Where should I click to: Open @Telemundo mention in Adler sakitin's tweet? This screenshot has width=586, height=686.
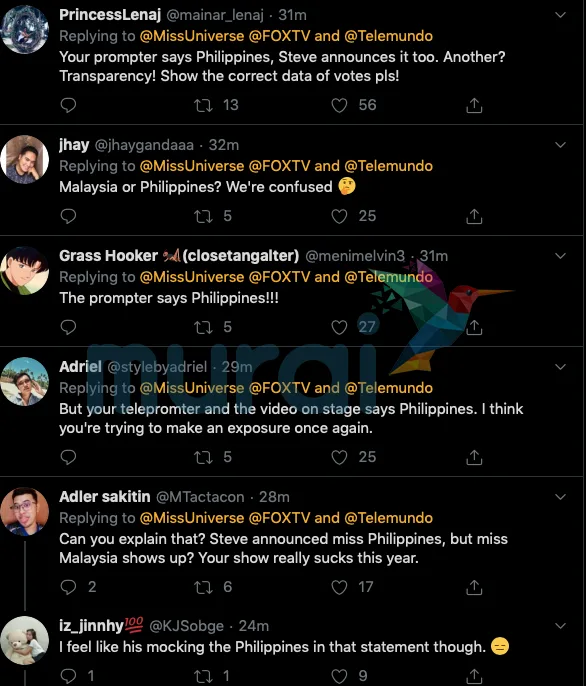pos(389,518)
